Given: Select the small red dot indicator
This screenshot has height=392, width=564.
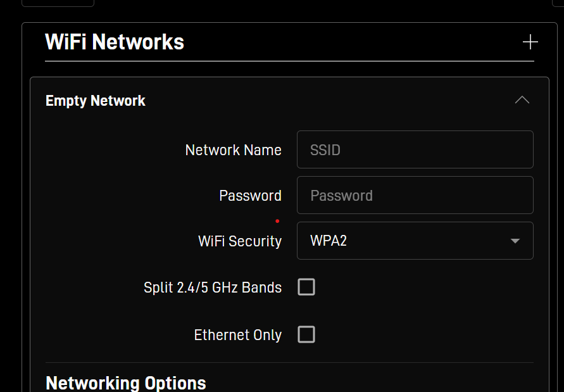Looking at the screenshot, I should (277, 221).
